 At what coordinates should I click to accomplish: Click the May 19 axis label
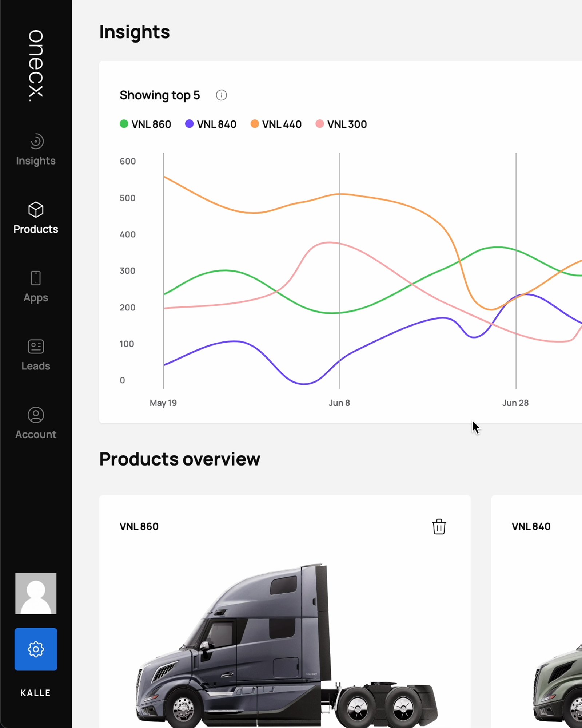point(163,403)
